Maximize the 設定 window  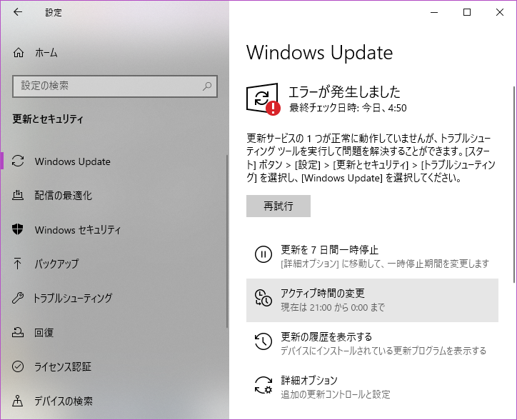tap(467, 13)
